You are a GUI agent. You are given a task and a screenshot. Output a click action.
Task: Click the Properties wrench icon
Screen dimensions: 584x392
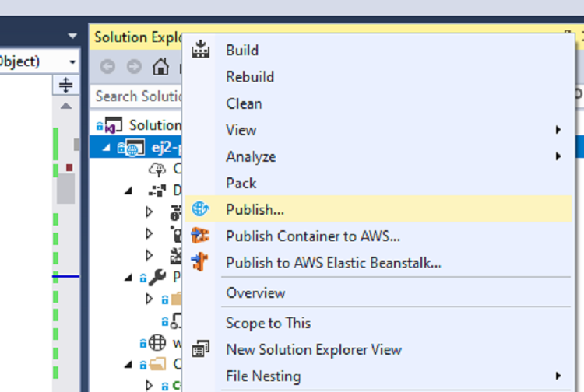(x=157, y=277)
